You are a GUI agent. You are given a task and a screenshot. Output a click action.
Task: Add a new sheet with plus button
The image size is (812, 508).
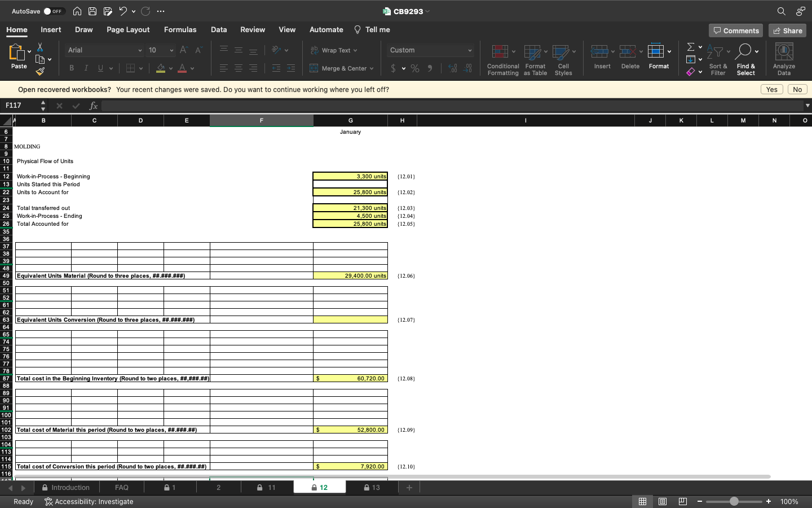coord(409,487)
